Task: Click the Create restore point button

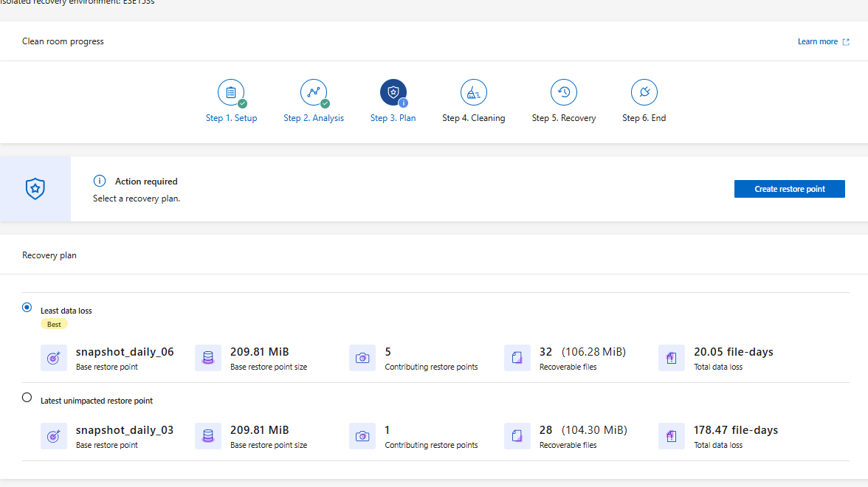Action: pyautogui.click(x=789, y=188)
